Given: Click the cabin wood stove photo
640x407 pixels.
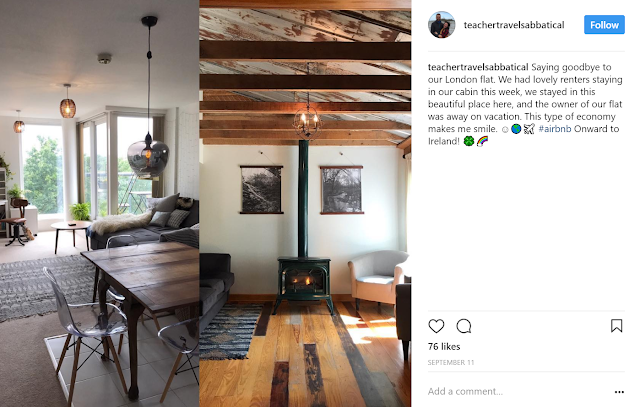Looking at the screenshot, I should 305,203.
